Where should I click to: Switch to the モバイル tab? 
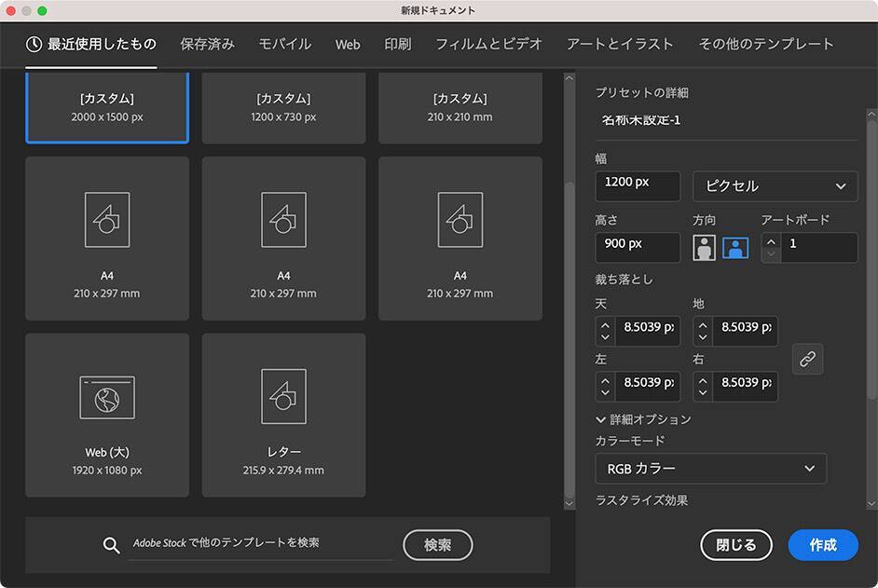pos(284,44)
